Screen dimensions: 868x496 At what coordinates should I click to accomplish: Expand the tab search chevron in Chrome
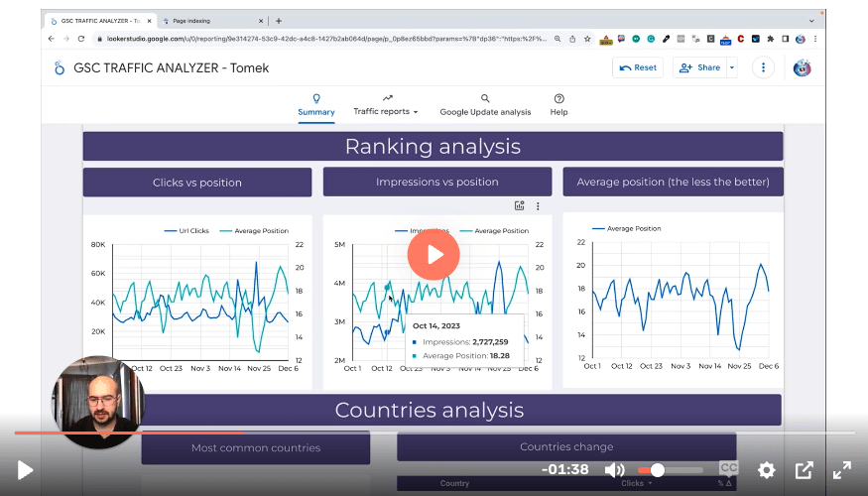tap(811, 21)
